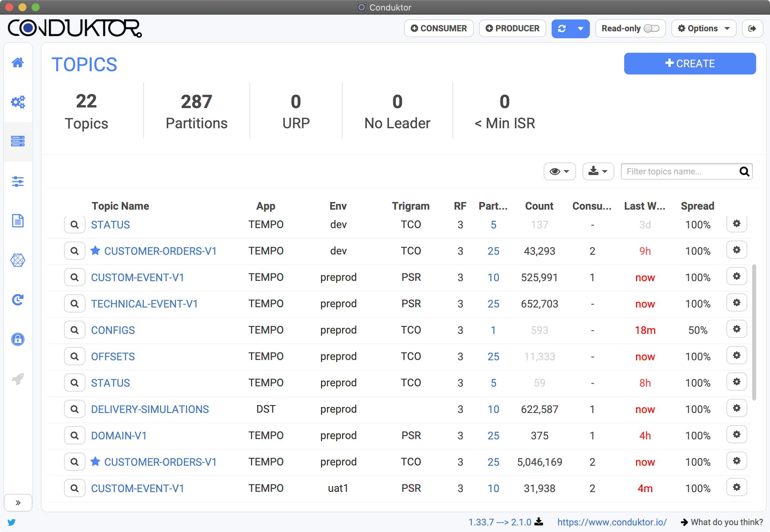
Task: Open the download export dropdown
Action: [x=598, y=171]
